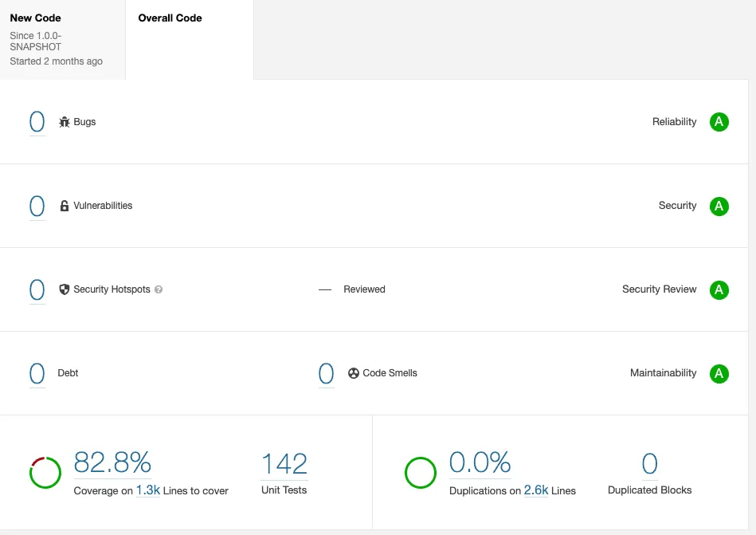Click the Security Hotspots shield icon
The image size is (756, 535).
point(64,289)
